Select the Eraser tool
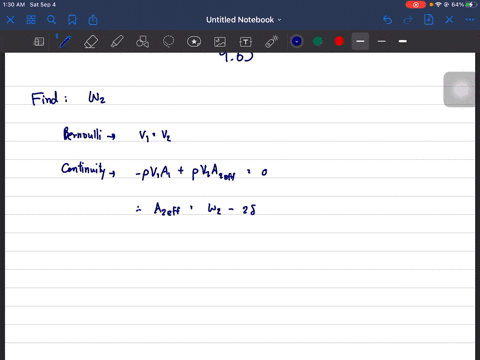This screenshot has height=360, width=480. point(91,42)
